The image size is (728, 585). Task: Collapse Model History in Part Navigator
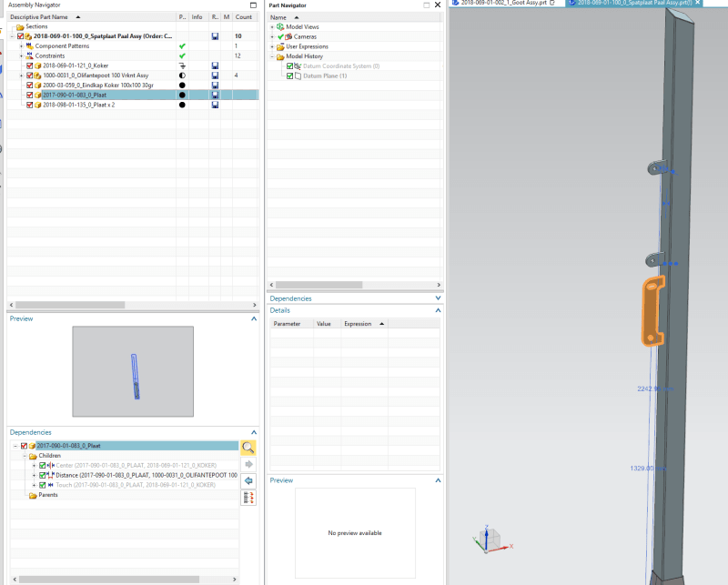(272, 56)
